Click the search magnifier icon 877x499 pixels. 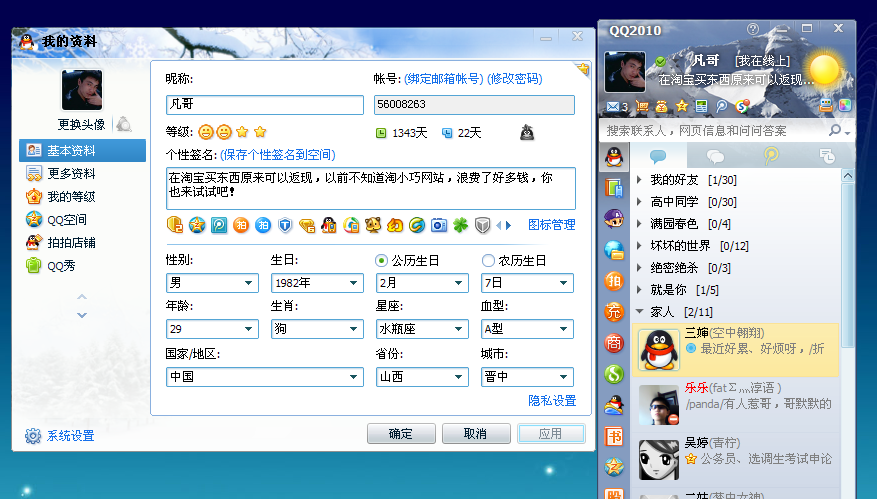pyautogui.click(x=835, y=130)
